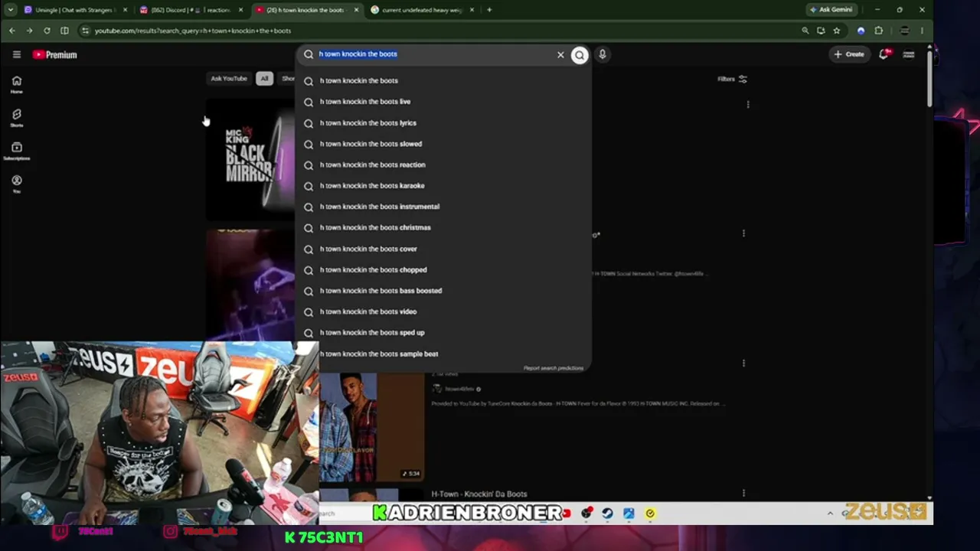Open the H-Town album cover thumbnail
Viewport: 980px width, 551px height.
click(371, 427)
